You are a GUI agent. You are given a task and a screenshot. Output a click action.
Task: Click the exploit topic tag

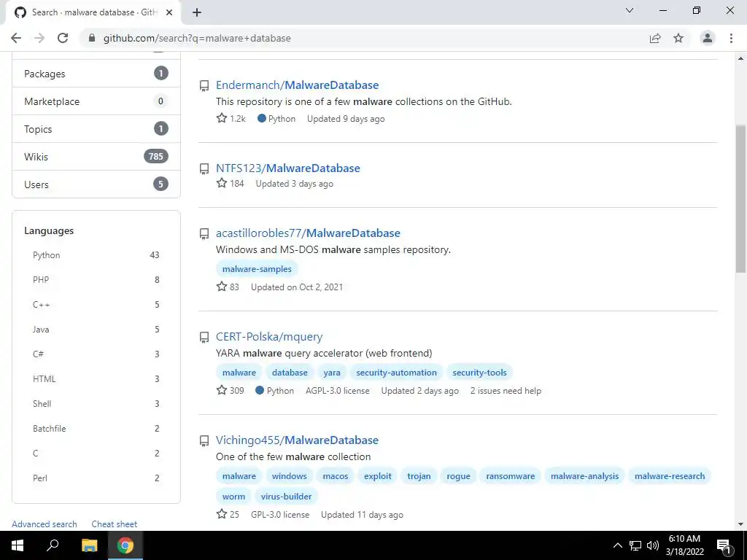[378, 476]
